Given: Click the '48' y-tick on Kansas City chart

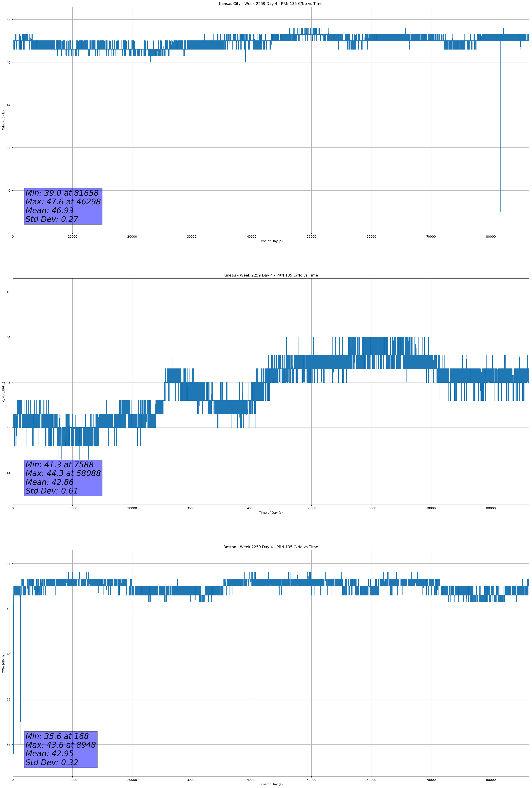Looking at the screenshot, I should (8, 20).
